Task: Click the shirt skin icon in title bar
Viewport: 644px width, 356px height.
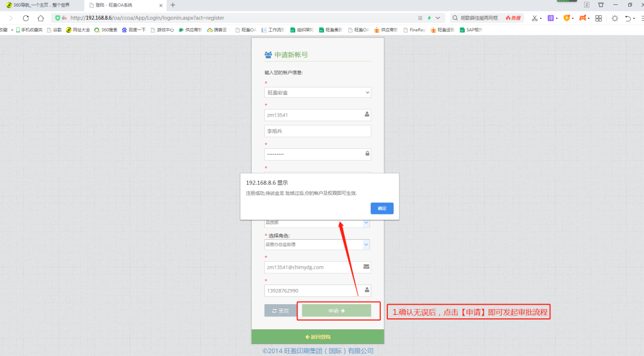Action: tap(601, 5)
